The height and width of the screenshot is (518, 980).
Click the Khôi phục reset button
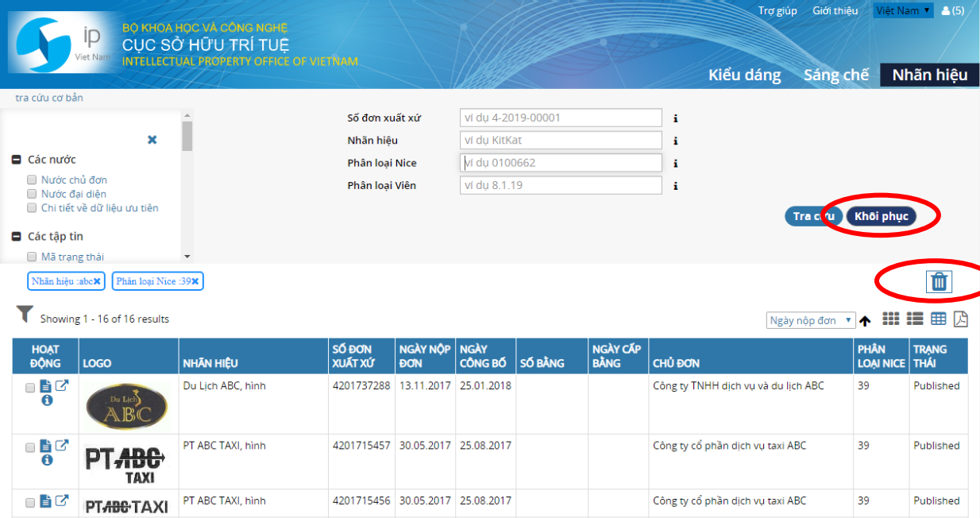[882, 216]
